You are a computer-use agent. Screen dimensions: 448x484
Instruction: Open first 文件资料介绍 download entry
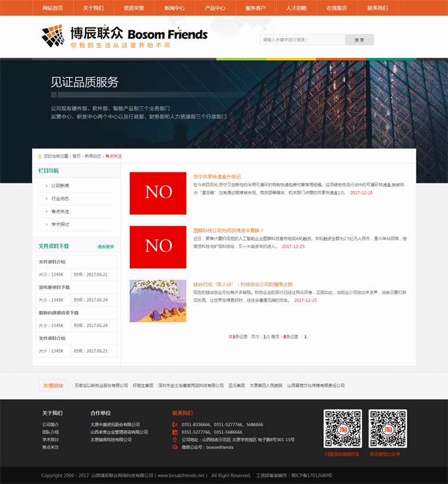tap(52, 262)
